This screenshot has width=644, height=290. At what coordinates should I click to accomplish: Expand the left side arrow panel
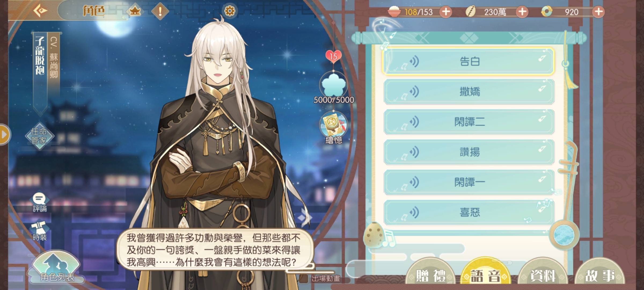click(4, 135)
